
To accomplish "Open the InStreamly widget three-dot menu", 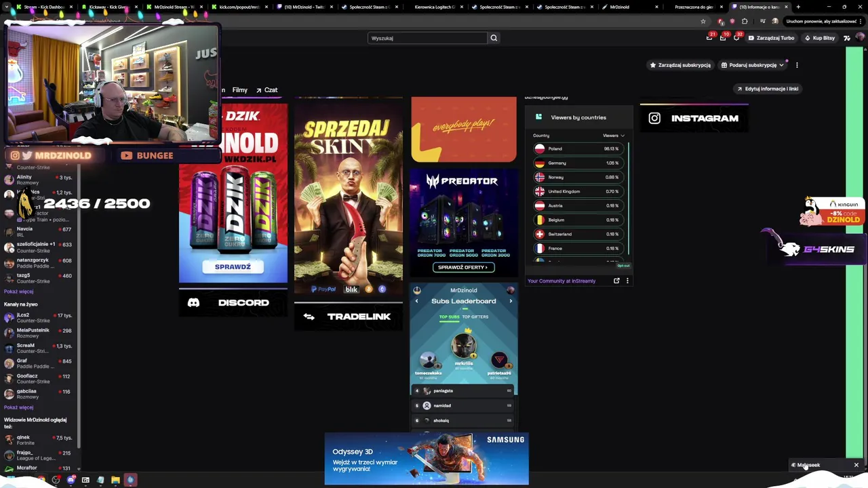I will point(627,281).
